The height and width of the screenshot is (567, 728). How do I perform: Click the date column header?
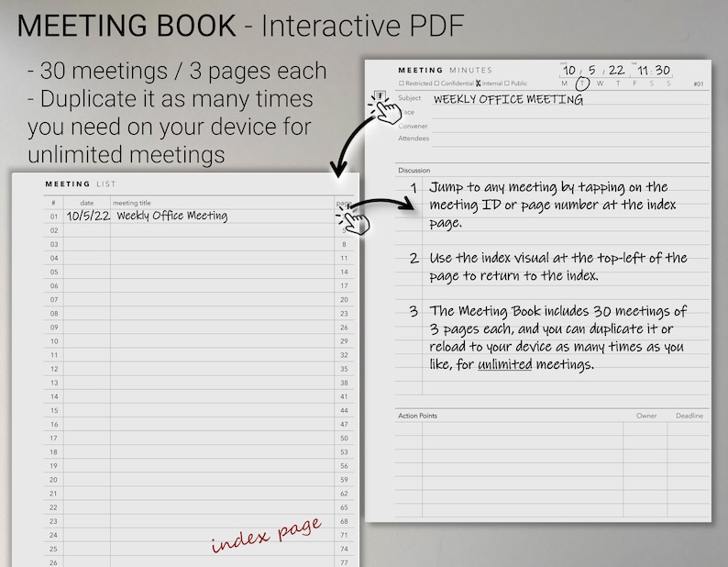[87, 203]
